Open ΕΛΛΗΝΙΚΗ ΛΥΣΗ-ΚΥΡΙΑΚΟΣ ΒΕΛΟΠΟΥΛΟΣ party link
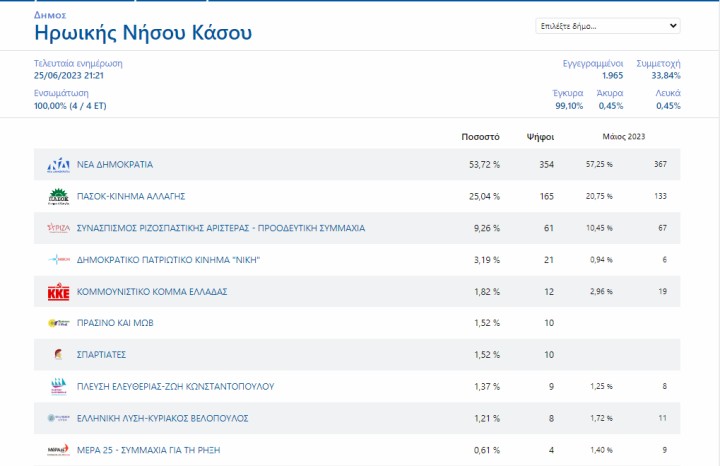The height and width of the screenshot is (466, 720). click(162, 418)
